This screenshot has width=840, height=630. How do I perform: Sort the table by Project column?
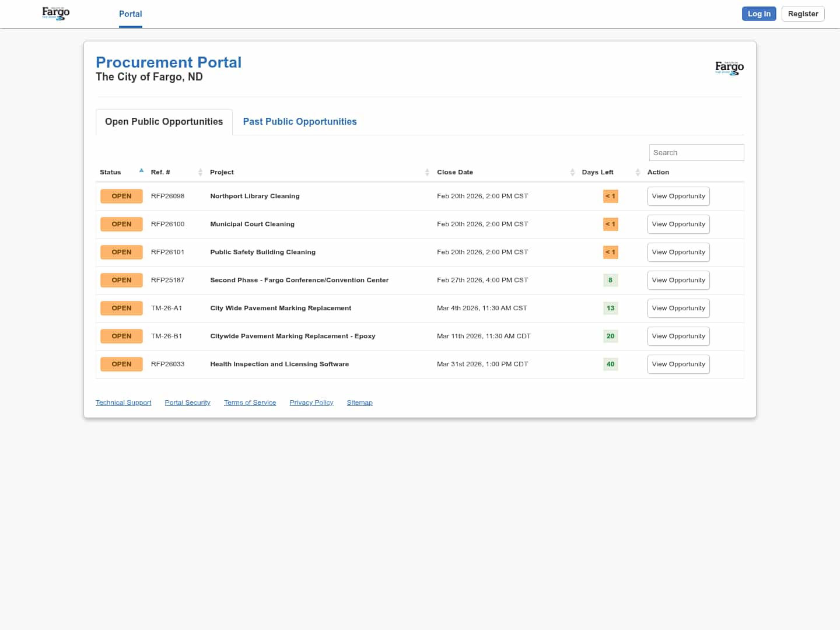[x=427, y=172]
